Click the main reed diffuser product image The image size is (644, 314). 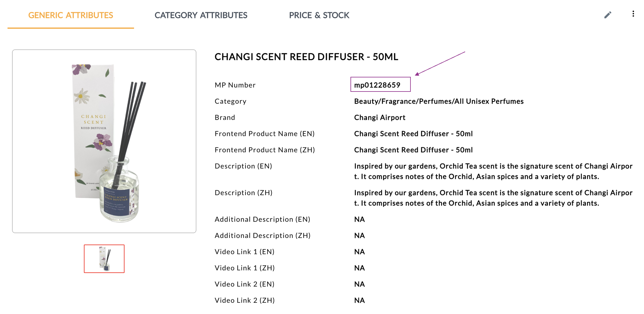point(104,141)
